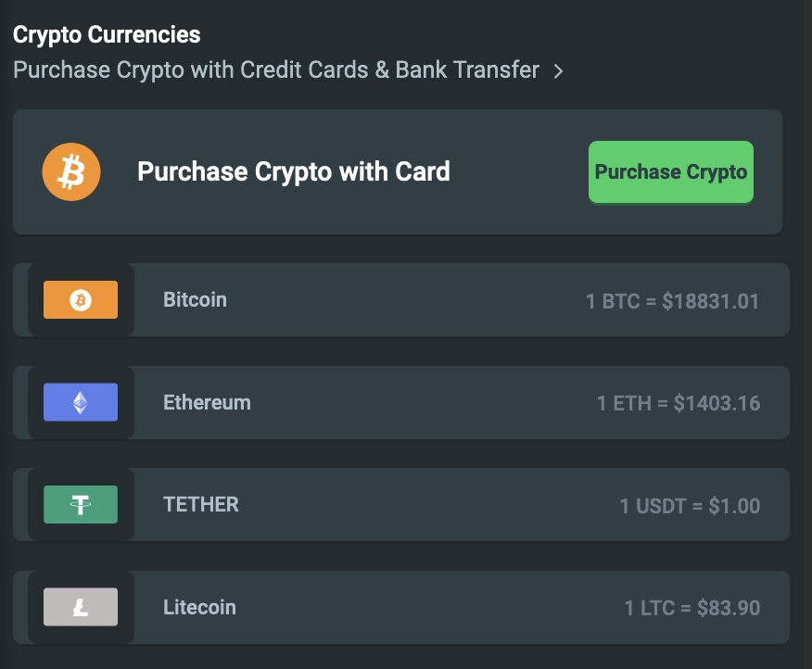Select the Bitcoin label
Image resolution: width=812 pixels, height=669 pixels.
pos(195,299)
